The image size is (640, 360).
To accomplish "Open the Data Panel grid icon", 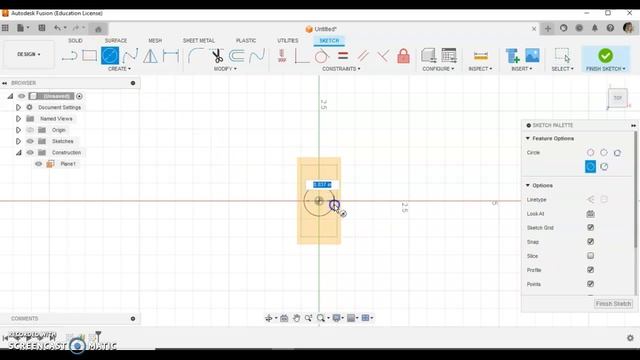I will click(5, 28).
